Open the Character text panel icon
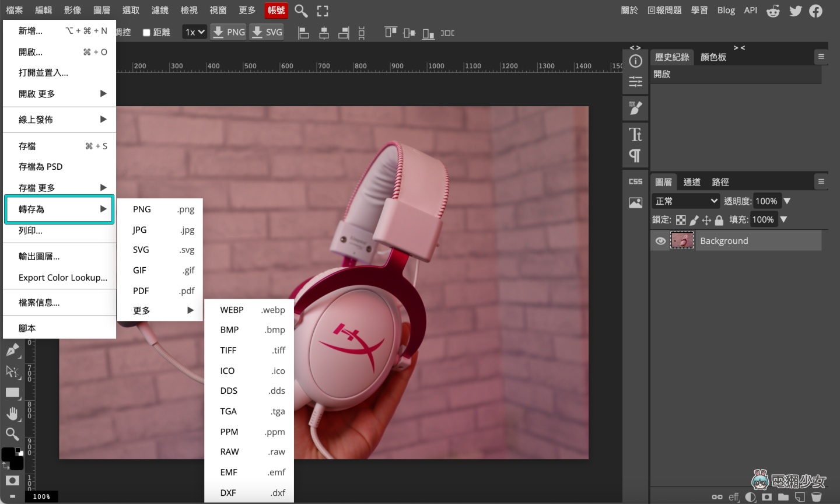Image resolution: width=840 pixels, height=504 pixels. (635, 135)
